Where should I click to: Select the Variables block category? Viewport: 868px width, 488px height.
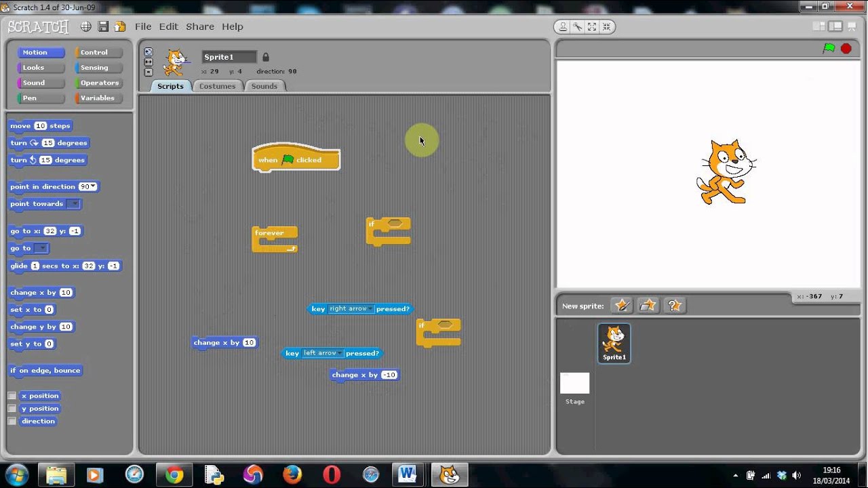coord(98,98)
